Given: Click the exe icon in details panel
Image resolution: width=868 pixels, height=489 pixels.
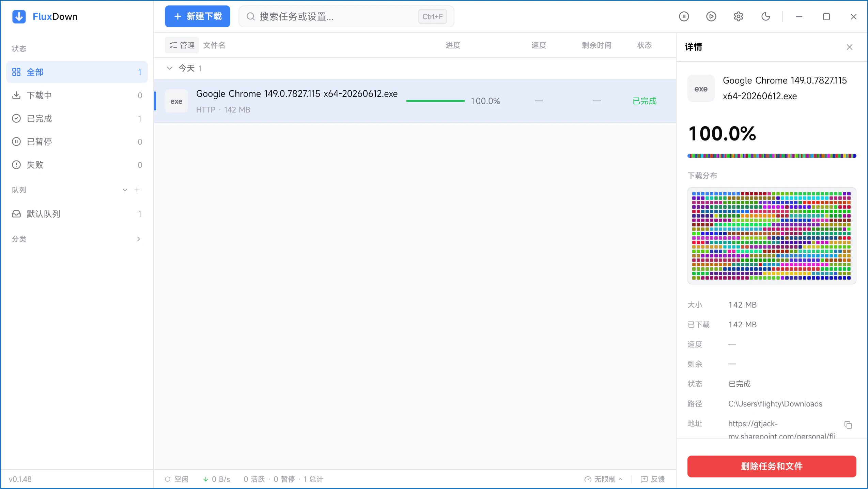Looking at the screenshot, I should 701,89.
